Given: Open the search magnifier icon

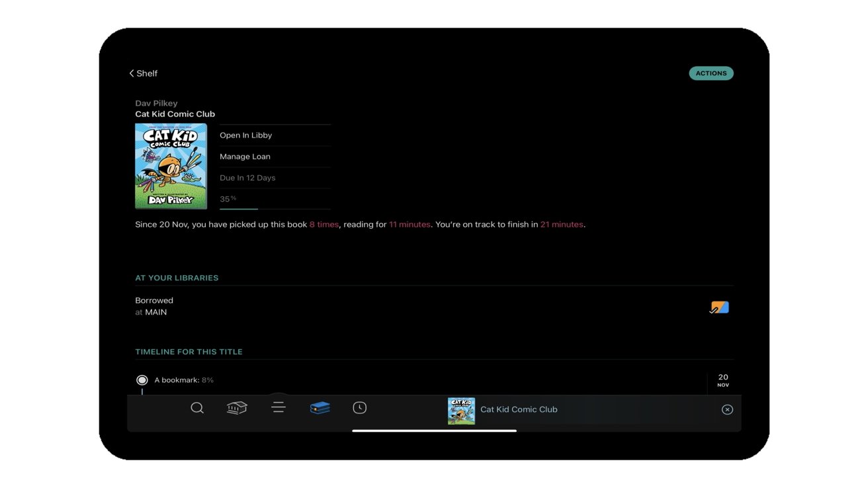Looking at the screenshot, I should coord(197,408).
